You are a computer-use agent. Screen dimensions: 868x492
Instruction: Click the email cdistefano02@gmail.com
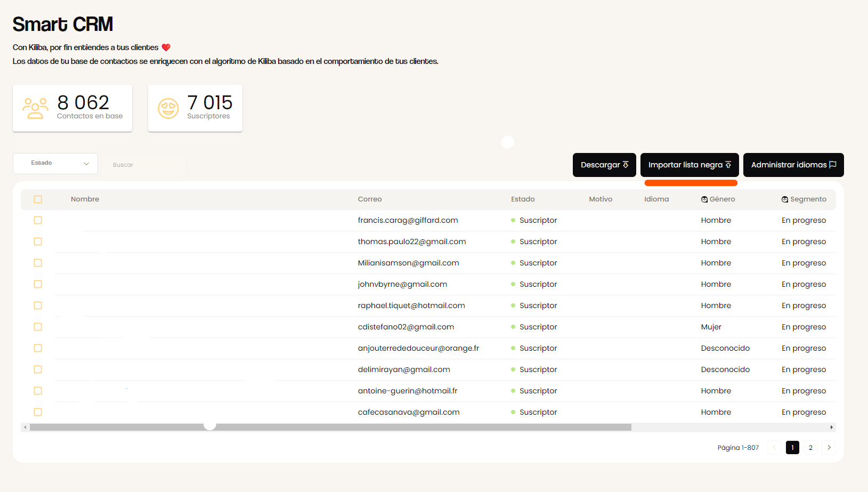[x=406, y=327]
